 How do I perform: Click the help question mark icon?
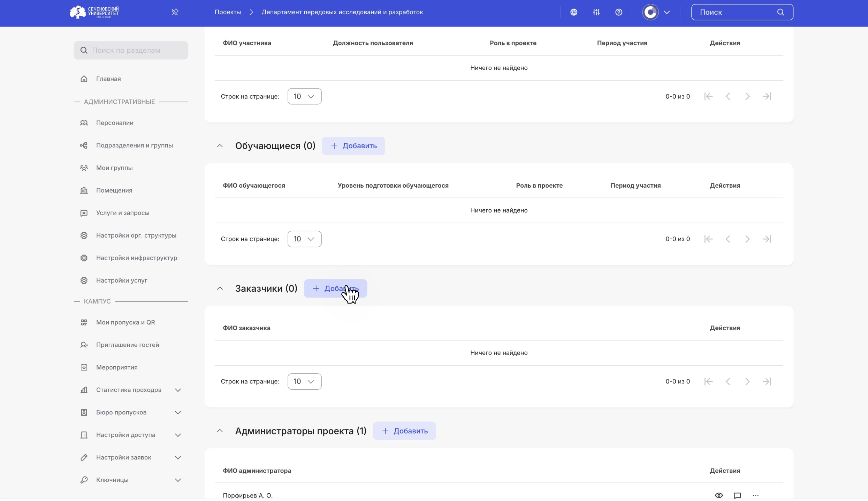click(619, 12)
